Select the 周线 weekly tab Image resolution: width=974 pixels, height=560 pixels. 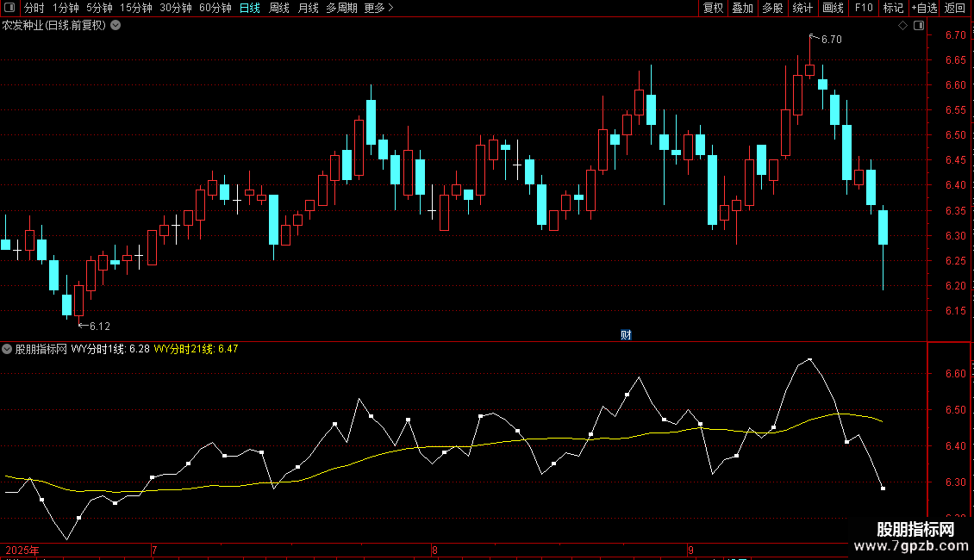pos(279,8)
